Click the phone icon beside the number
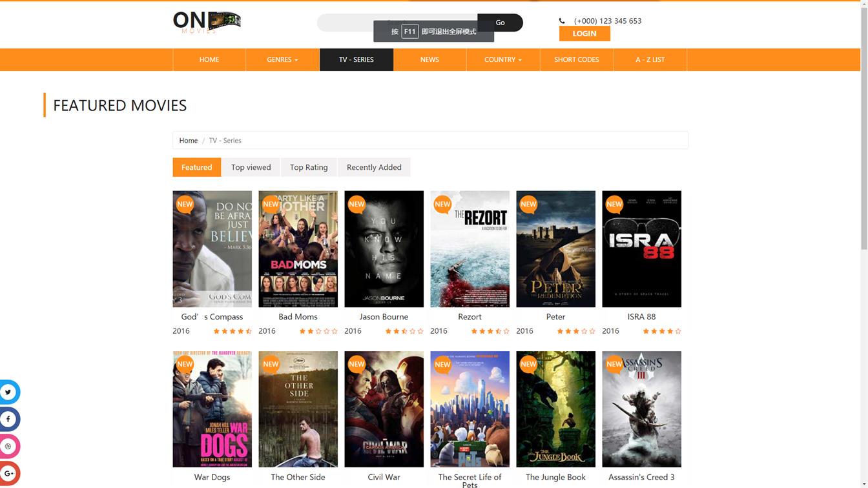The height and width of the screenshot is (488, 868). coord(562,21)
